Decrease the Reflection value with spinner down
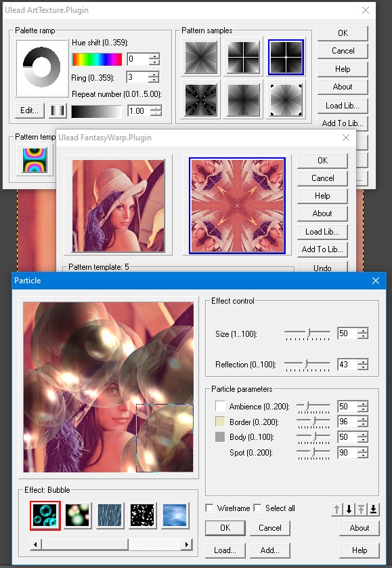This screenshot has height=568, width=392. coord(363,367)
